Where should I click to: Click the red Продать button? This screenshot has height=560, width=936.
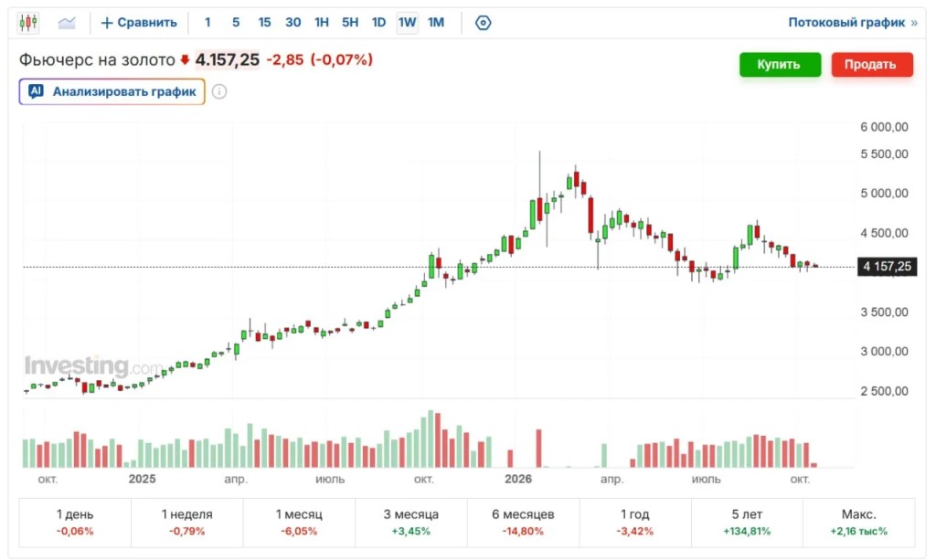coord(872,65)
